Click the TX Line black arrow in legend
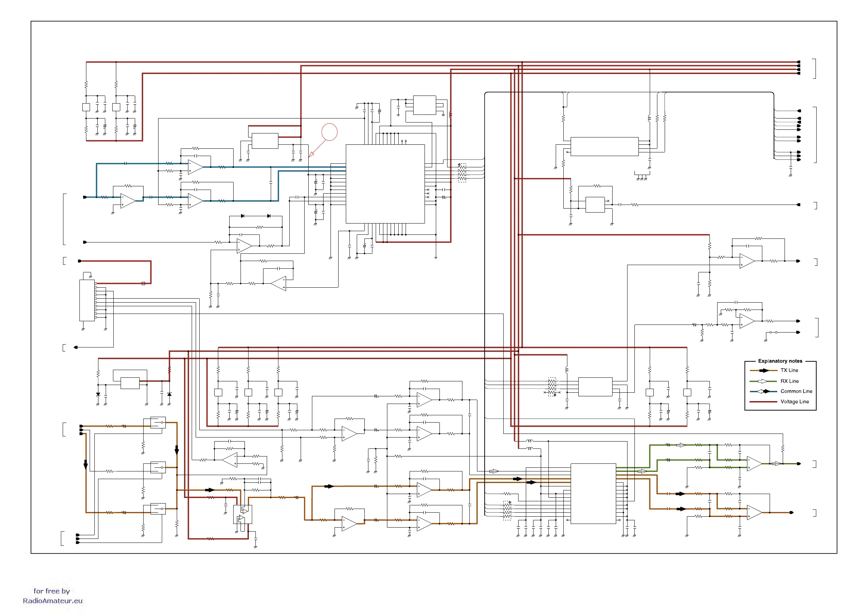The height and width of the screenshot is (614, 868). 764,370
